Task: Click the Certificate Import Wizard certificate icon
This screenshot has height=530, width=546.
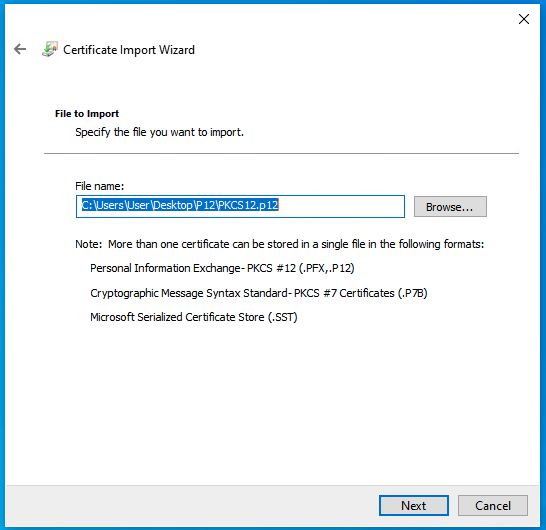Action: (49, 49)
